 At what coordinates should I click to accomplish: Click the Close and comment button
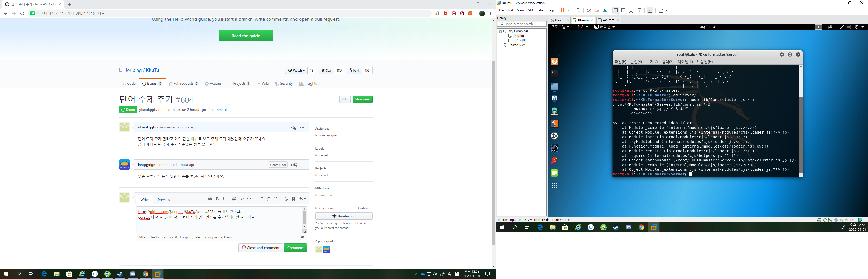[260, 248]
